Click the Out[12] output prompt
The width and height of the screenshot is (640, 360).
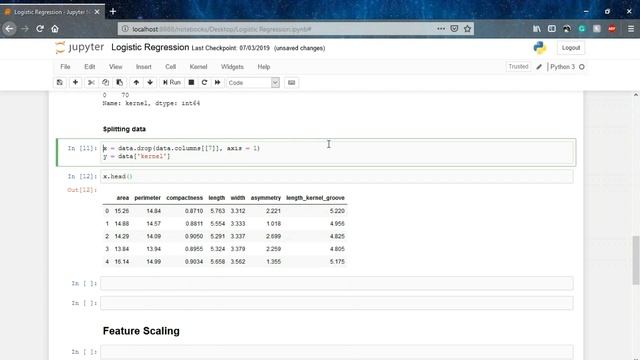(x=82, y=190)
